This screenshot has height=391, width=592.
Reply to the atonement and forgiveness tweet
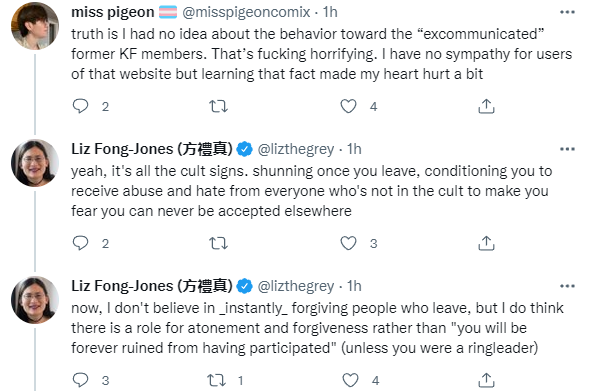[80, 380]
